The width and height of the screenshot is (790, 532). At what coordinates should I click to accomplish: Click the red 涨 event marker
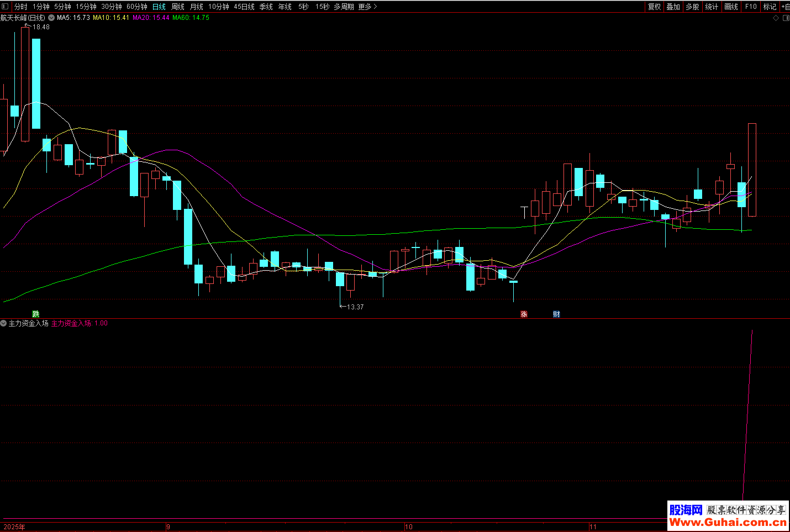[524, 314]
